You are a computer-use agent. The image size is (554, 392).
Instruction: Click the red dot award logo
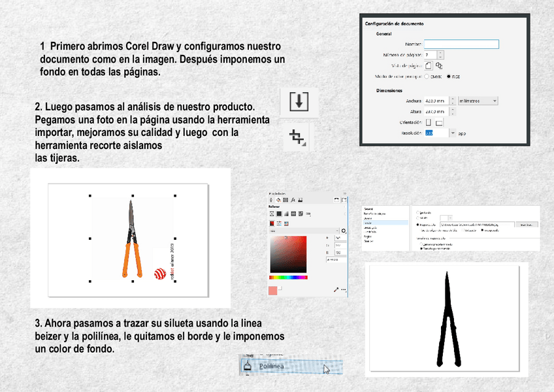(x=160, y=274)
